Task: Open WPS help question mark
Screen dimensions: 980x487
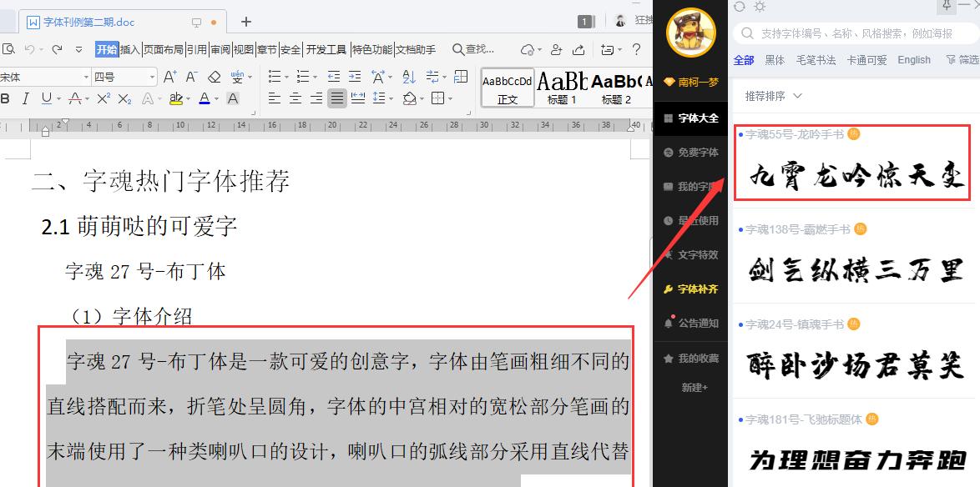Action: [x=636, y=49]
